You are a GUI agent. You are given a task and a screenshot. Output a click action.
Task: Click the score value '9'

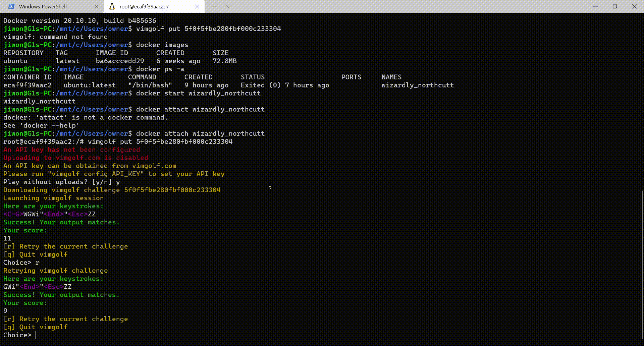coord(5,311)
